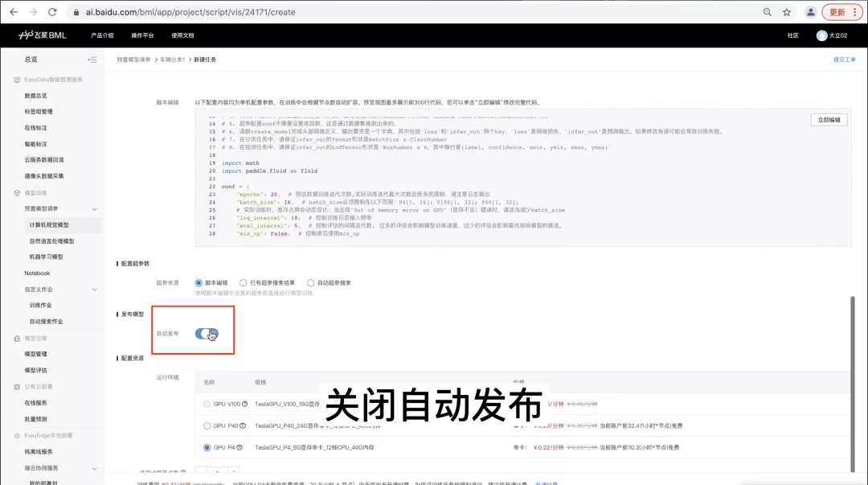Open 标签组管理 in the sidebar
The height and width of the screenshot is (485, 868).
click(39, 112)
